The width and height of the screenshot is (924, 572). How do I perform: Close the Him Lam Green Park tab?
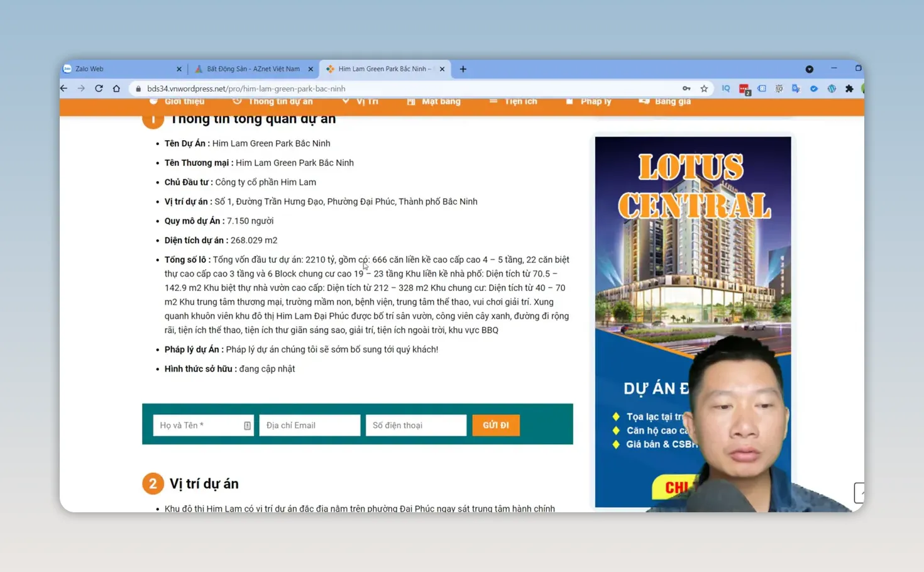click(x=442, y=69)
